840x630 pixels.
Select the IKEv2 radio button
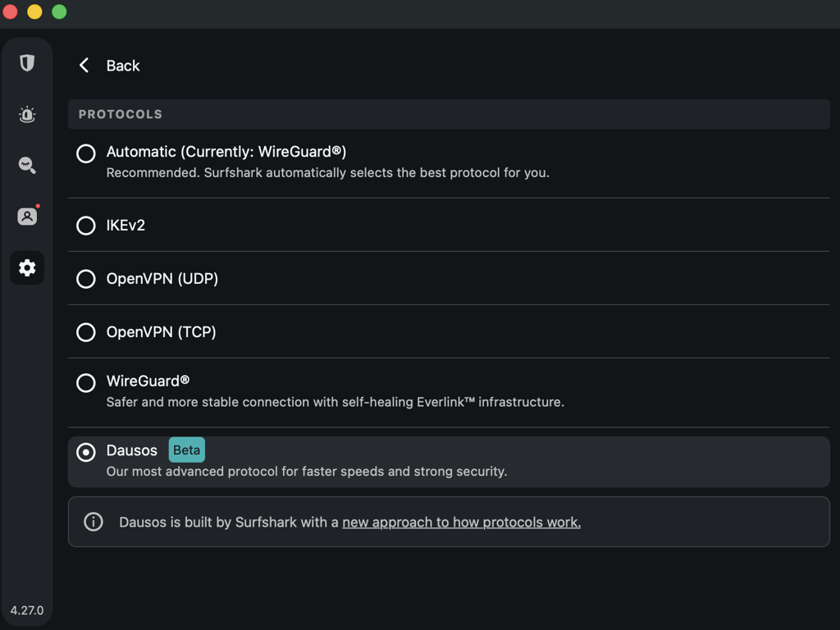coord(85,226)
